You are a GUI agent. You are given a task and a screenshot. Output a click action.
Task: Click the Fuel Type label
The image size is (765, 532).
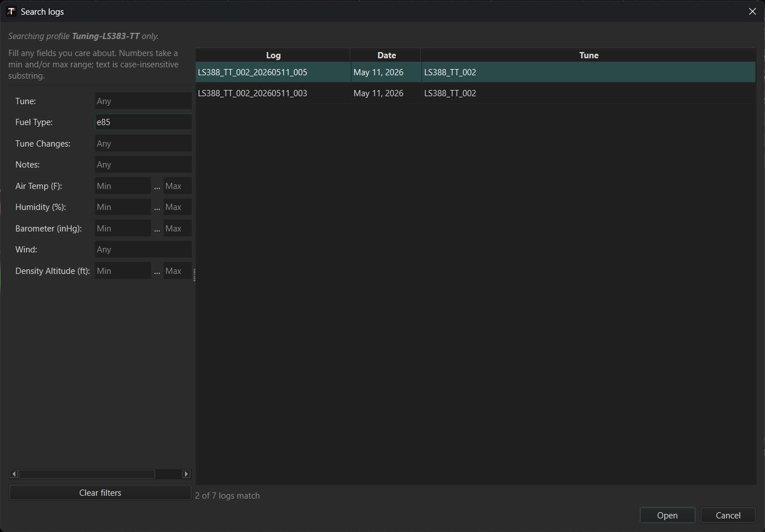(34, 122)
